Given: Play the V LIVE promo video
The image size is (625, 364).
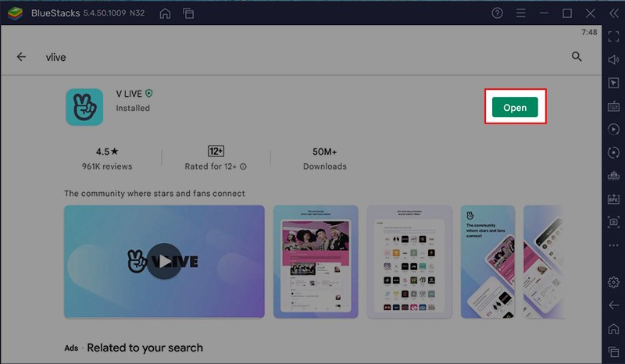Looking at the screenshot, I should 164,261.
